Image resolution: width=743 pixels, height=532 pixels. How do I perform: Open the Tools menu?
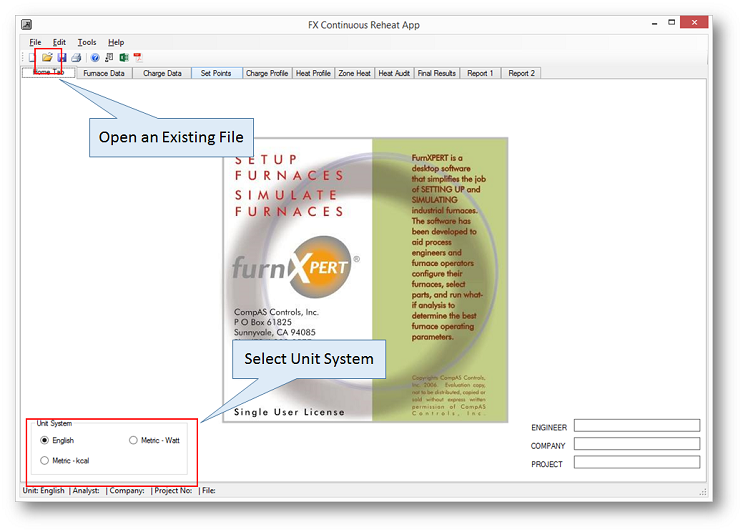tap(87, 42)
